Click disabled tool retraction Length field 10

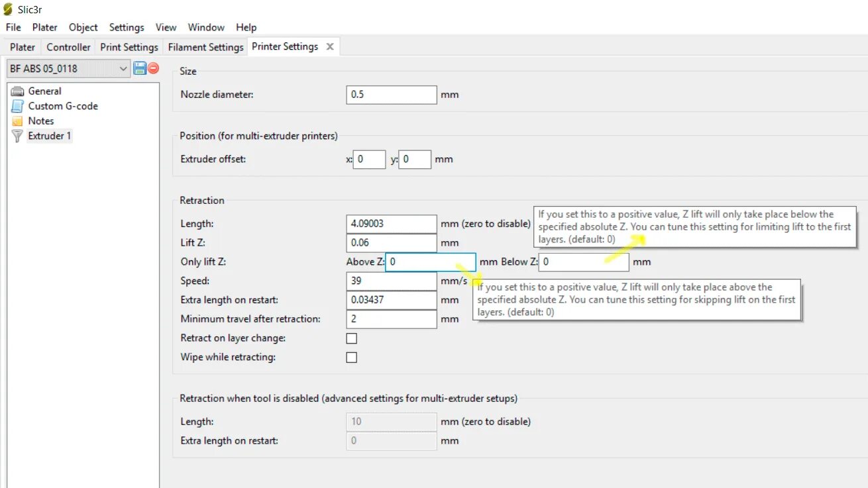[x=392, y=422]
